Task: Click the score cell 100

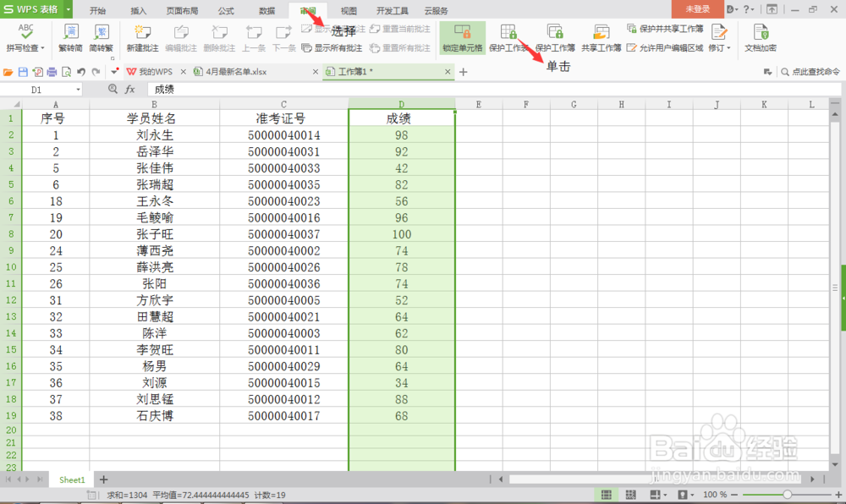Action: tap(401, 234)
